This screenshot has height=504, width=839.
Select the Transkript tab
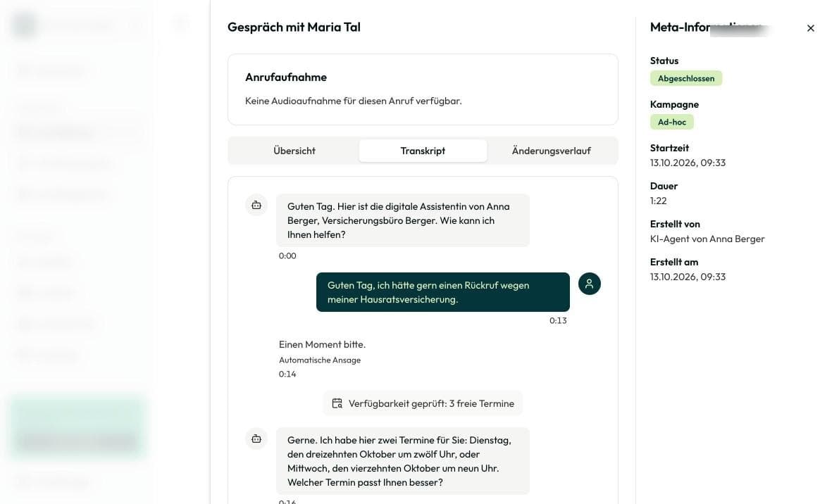[423, 151]
